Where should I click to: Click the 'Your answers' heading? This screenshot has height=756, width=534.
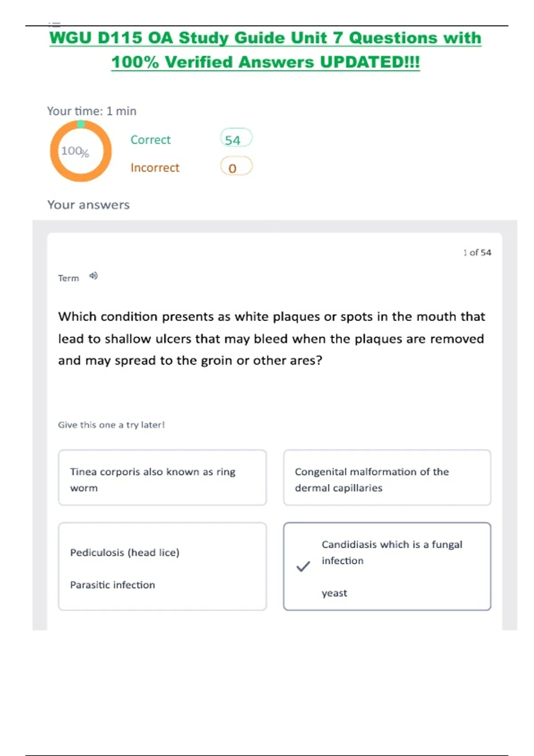[x=89, y=205]
